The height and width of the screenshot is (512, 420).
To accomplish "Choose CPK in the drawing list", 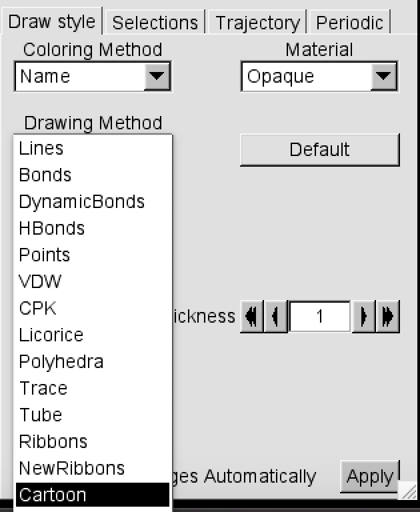I will (38, 308).
